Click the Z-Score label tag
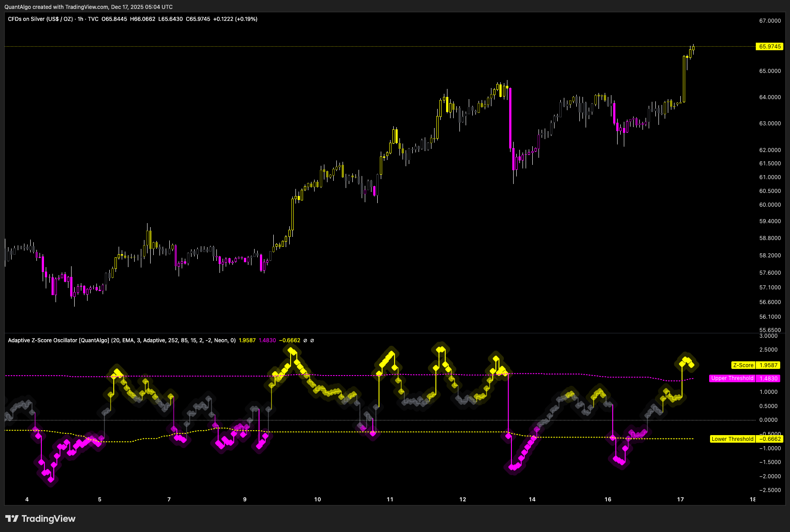This screenshot has width=790, height=532. click(743, 365)
